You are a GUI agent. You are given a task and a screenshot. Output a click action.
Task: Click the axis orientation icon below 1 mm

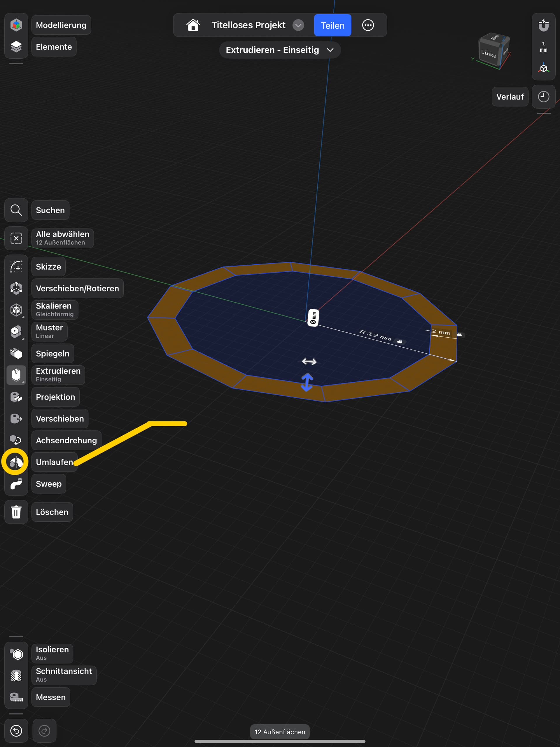tap(543, 67)
